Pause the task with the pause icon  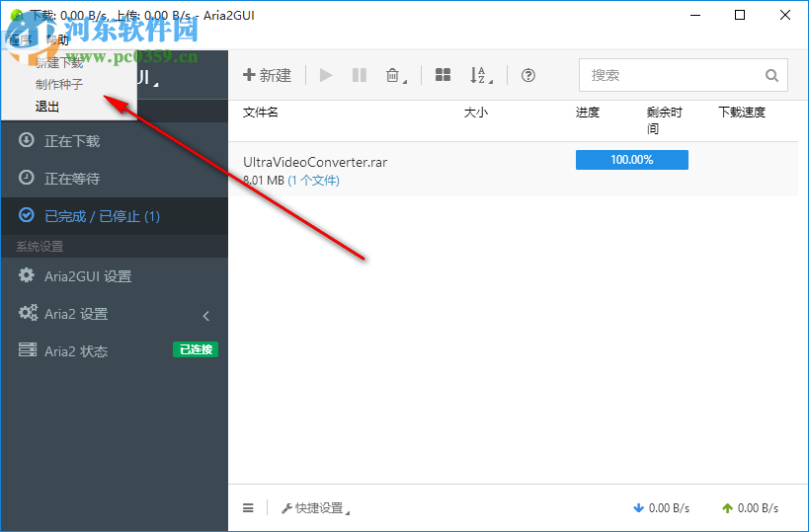click(360, 75)
